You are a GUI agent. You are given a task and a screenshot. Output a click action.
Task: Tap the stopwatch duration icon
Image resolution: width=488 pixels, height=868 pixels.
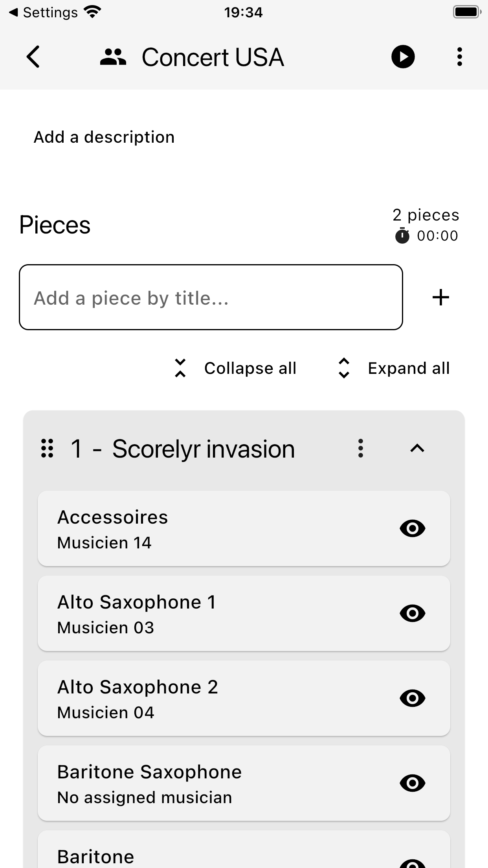[402, 236]
